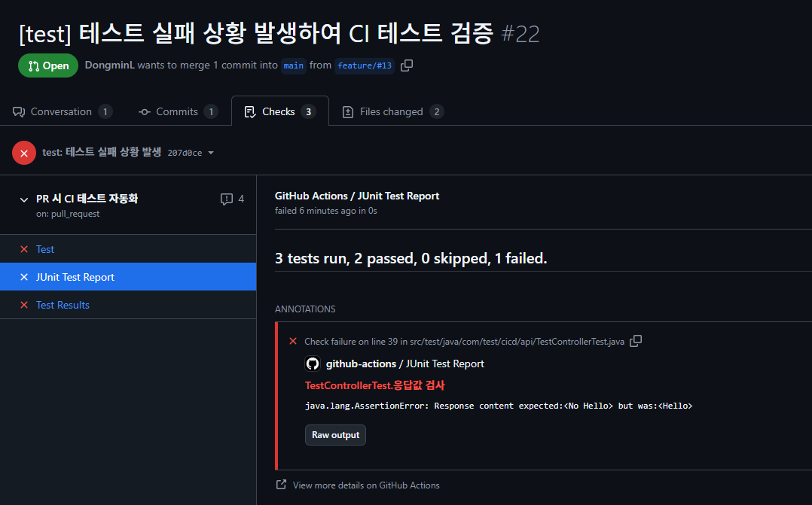Open the Files changed tab
Viewport: 812px width, 505px height.
[x=393, y=111]
